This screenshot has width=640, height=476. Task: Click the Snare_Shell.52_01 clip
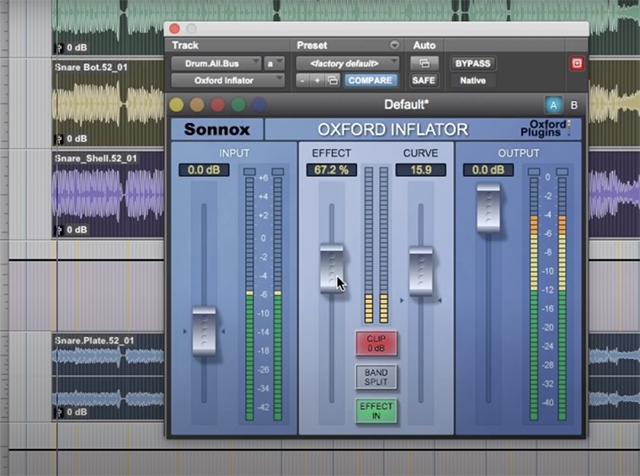pyautogui.click(x=109, y=194)
